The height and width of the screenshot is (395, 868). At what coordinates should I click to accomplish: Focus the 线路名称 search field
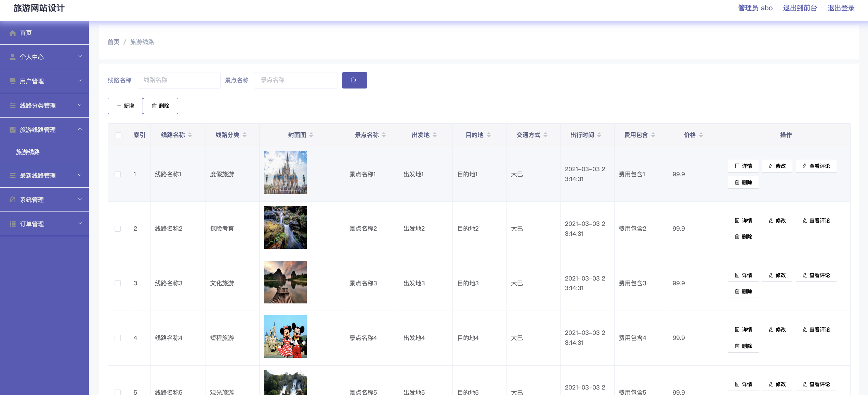[x=179, y=80]
